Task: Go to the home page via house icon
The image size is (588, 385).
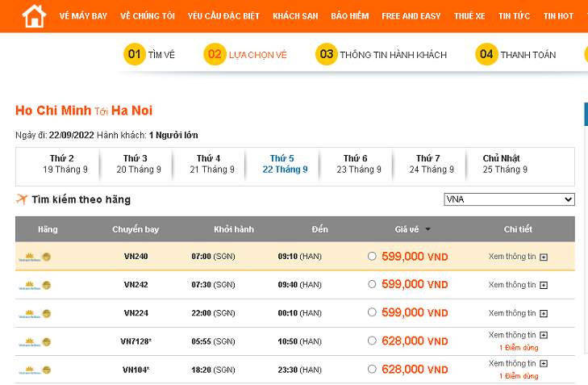Action: (34, 16)
